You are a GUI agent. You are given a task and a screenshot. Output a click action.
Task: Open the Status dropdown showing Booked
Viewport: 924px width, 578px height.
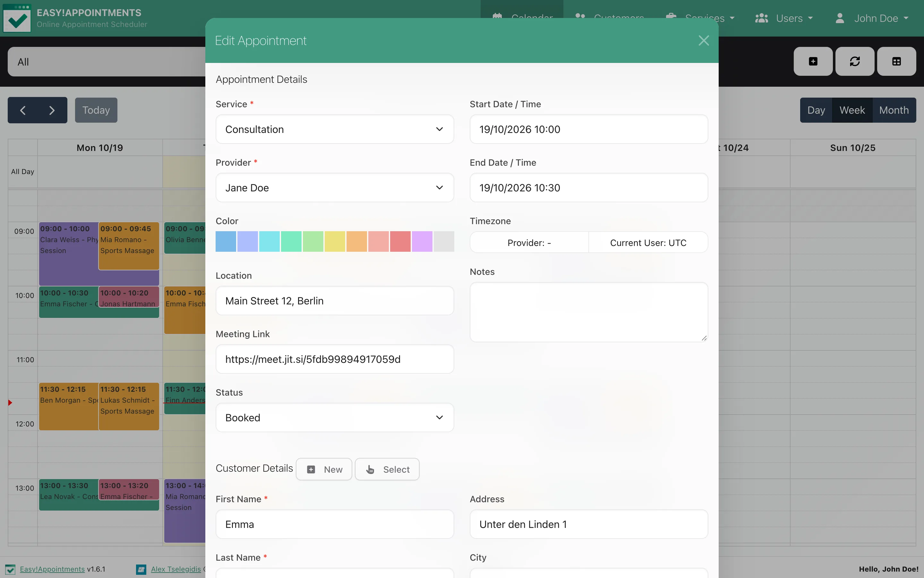tap(335, 417)
